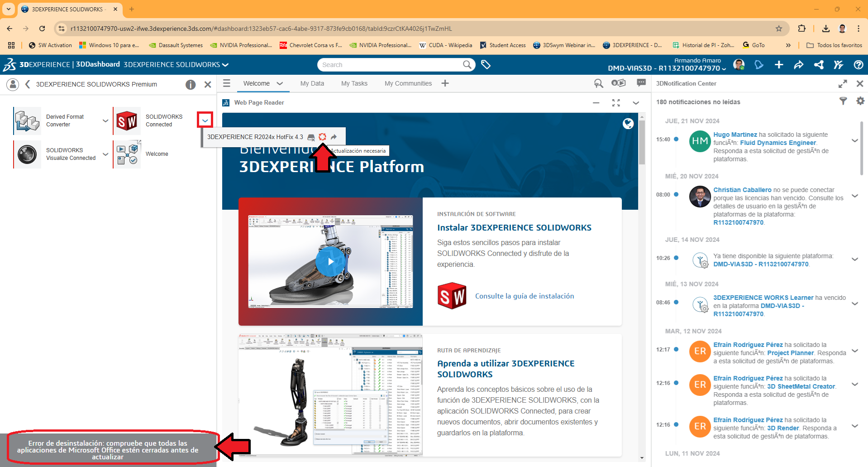This screenshot has height=467, width=868.
Task: Filter notifications with the funnel icon
Action: tap(843, 101)
